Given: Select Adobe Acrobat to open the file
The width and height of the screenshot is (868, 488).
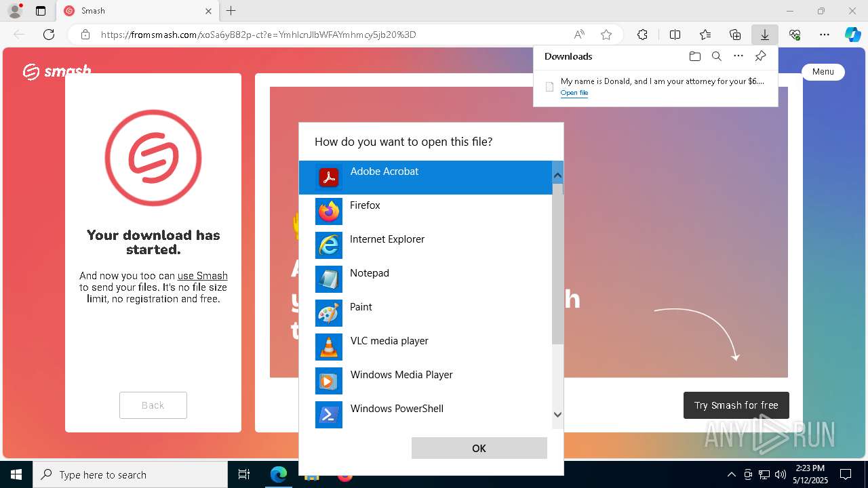Looking at the screenshot, I should point(425,178).
